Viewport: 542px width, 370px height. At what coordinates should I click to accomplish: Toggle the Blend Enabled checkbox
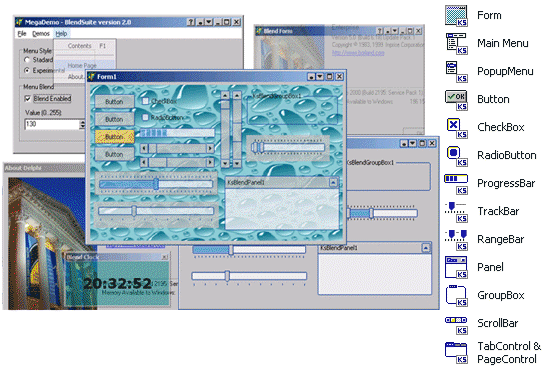28,99
